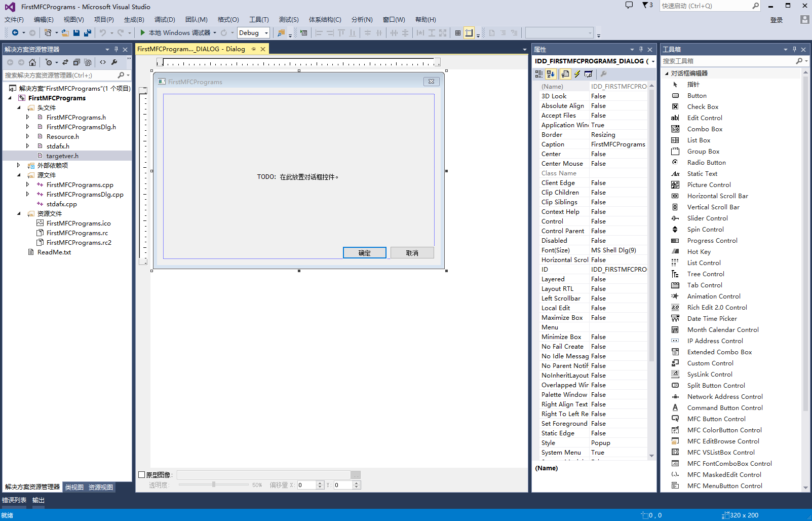
Task: Pin the Solution Explorer panel
Action: click(116, 49)
